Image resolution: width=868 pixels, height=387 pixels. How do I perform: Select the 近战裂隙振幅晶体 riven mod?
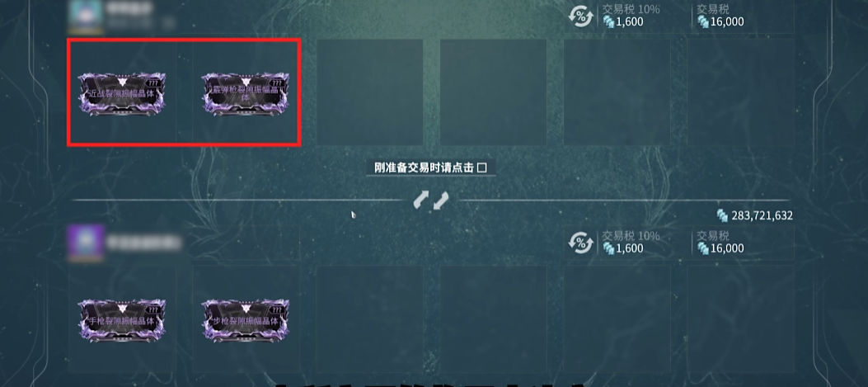(122, 94)
